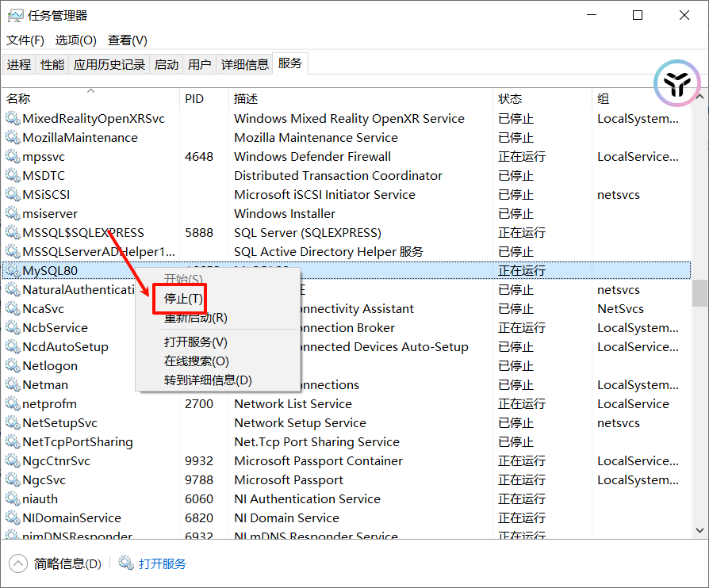Click the NgcCtnrSvc service gear icon
Screen dimensions: 709x588
(x=13, y=460)
